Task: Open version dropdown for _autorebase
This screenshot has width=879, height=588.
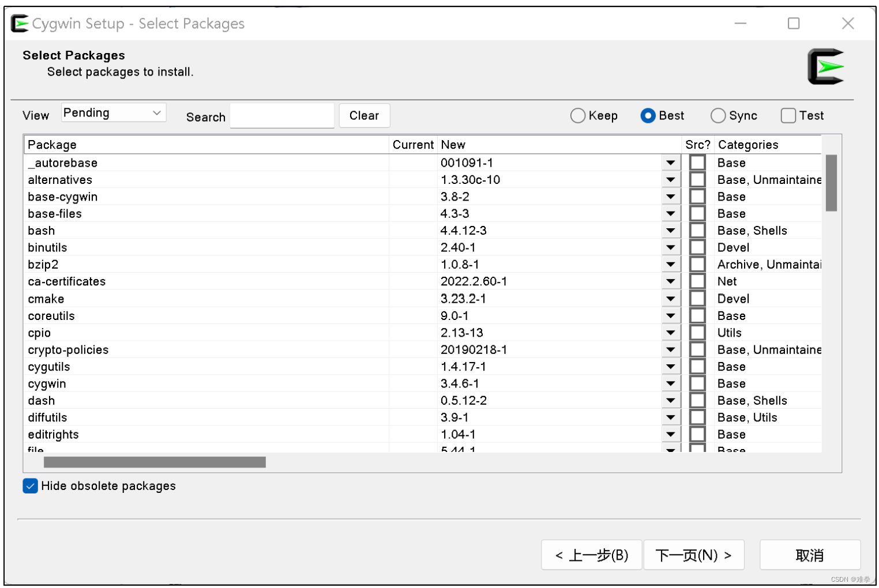Action: click(x=670, y=163)
